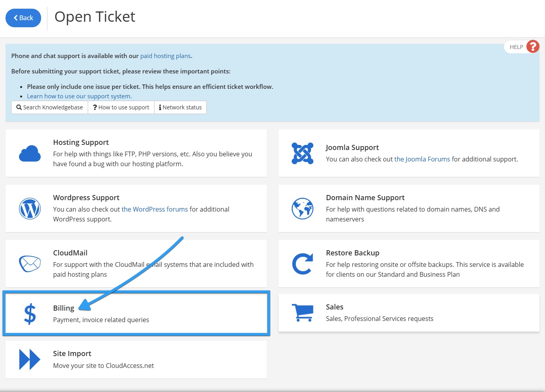Open the Joomla Forums link

[x=422, y=159]
